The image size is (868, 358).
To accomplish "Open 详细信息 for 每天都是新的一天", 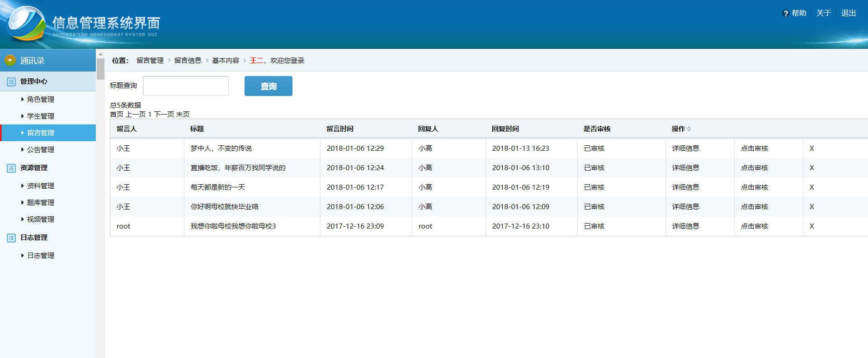I will pyautogui.click(x=685, y=187).
